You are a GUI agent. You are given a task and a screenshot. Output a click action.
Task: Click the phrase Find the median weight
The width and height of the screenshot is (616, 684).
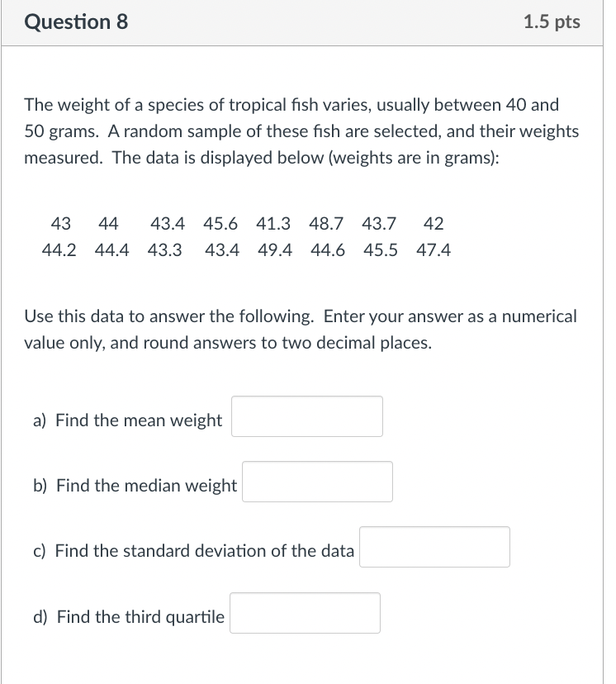(x=145, y=485)
